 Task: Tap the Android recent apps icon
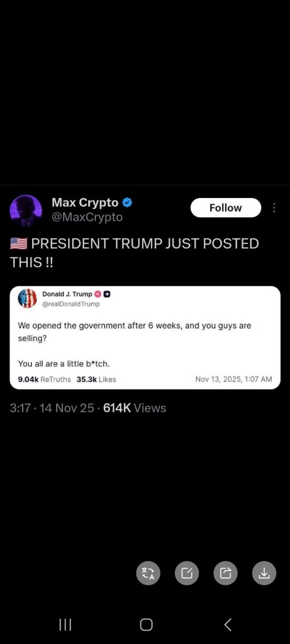coord(65,625)
